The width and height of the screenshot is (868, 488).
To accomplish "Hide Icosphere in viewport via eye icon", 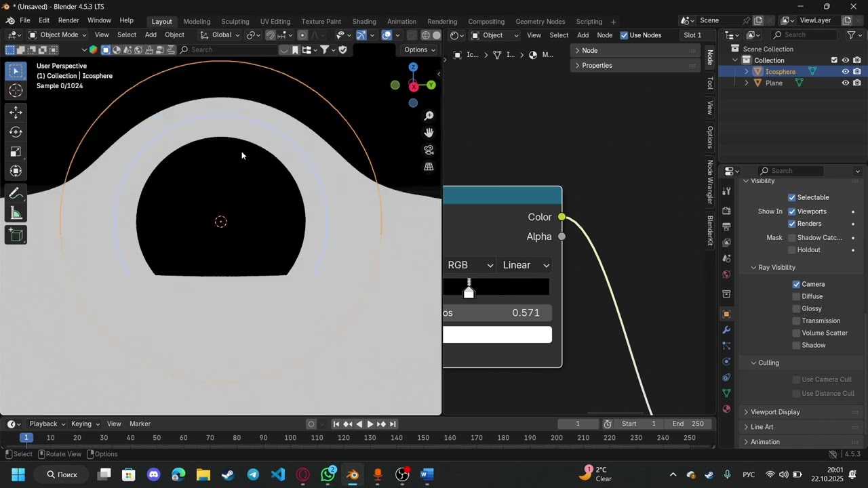I will (845, 72).
